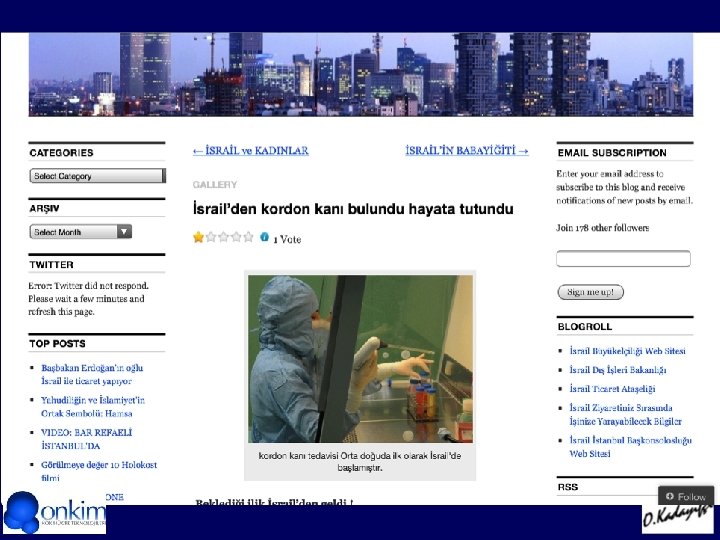
Task: Open İsrail Ticaret Ataşeliği link
Action: pos(612,388)
